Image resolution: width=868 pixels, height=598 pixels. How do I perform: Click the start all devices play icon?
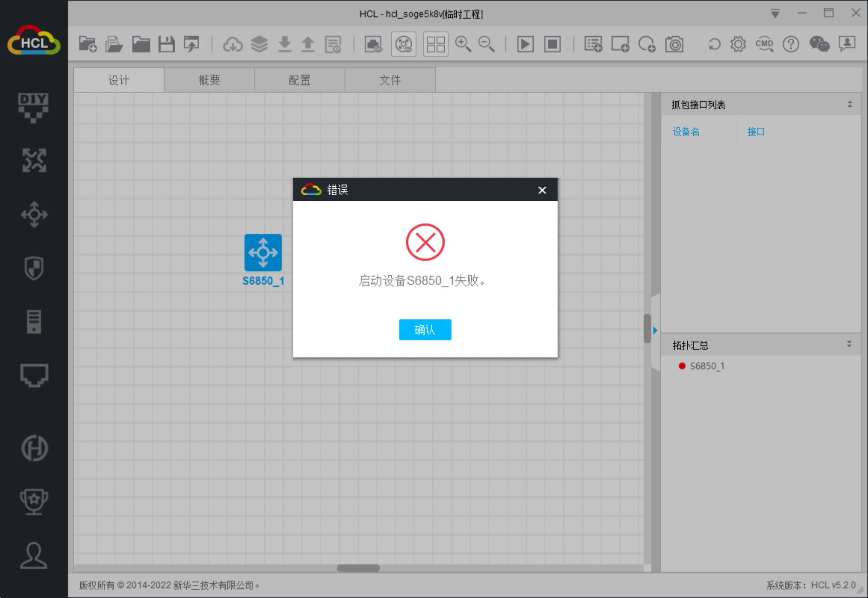pos(525,44)
